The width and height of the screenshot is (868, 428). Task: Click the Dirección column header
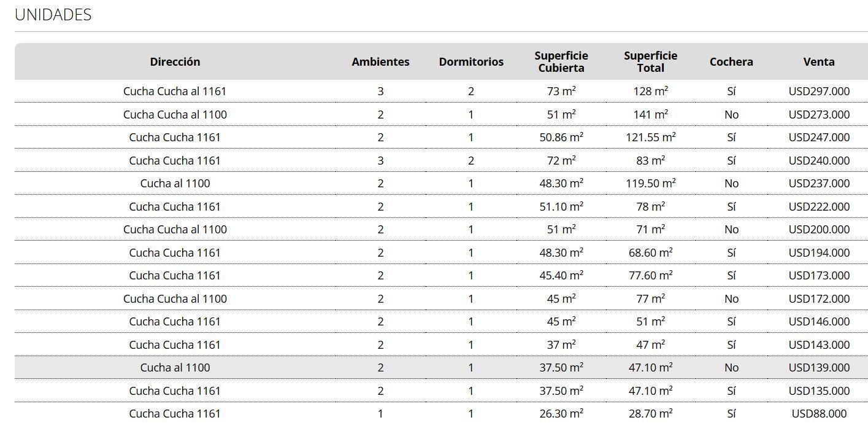click(x=175, y=61)
